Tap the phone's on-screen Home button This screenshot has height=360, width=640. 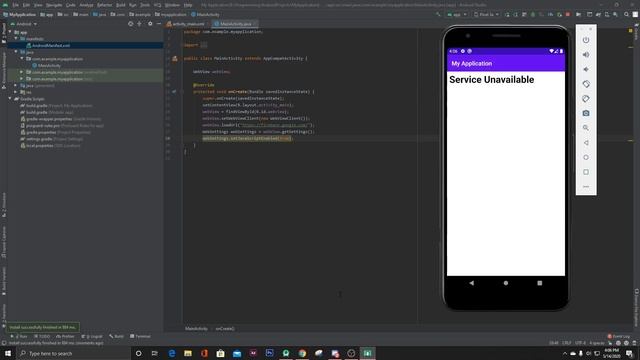coord(506,283)
